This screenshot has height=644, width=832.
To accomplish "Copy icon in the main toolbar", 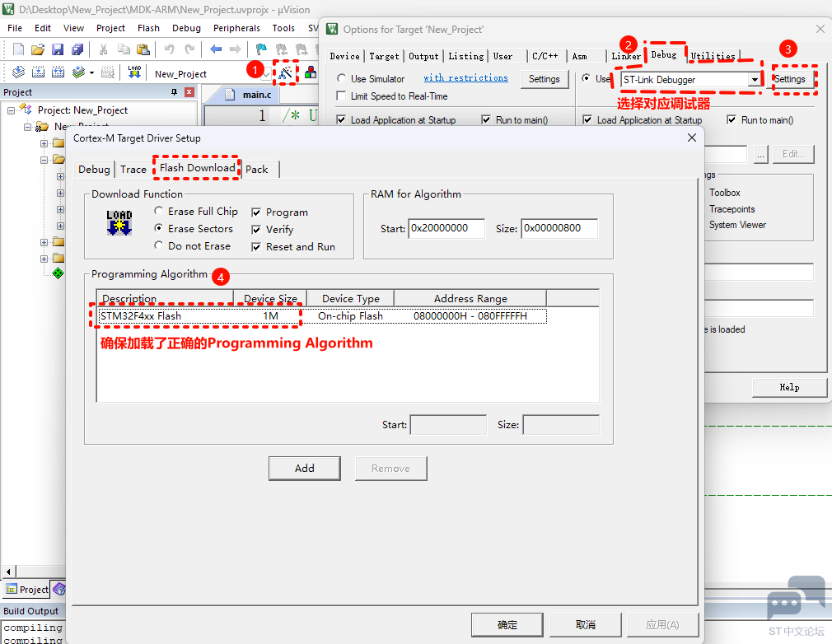I will [124, 49].
